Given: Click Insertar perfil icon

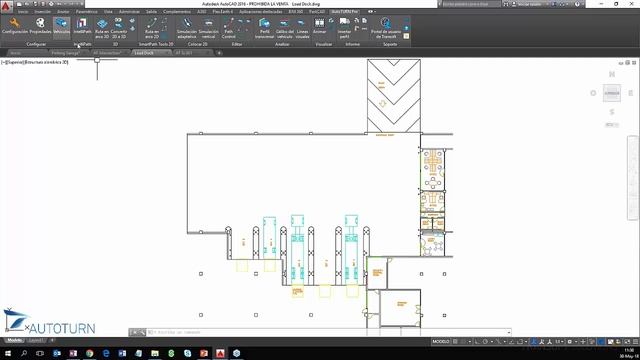Looking at the screenshot, I should 344,28.
